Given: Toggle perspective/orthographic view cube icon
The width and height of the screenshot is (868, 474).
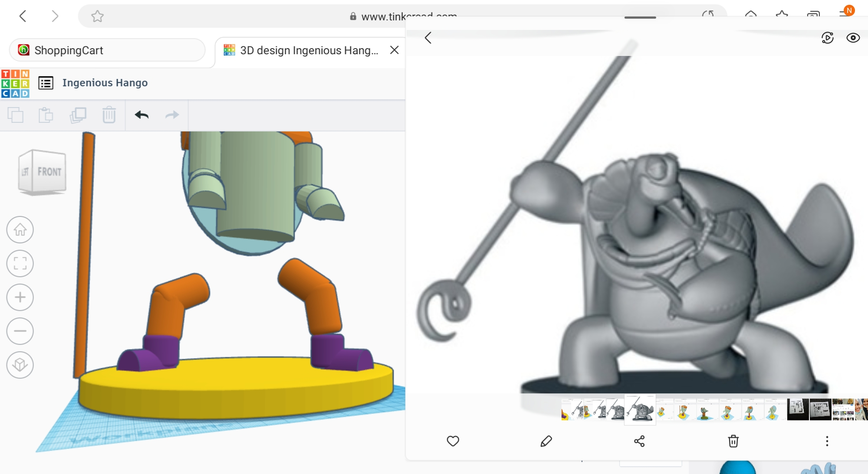Looking at the screenshot, I should click(x=20, y=365).
